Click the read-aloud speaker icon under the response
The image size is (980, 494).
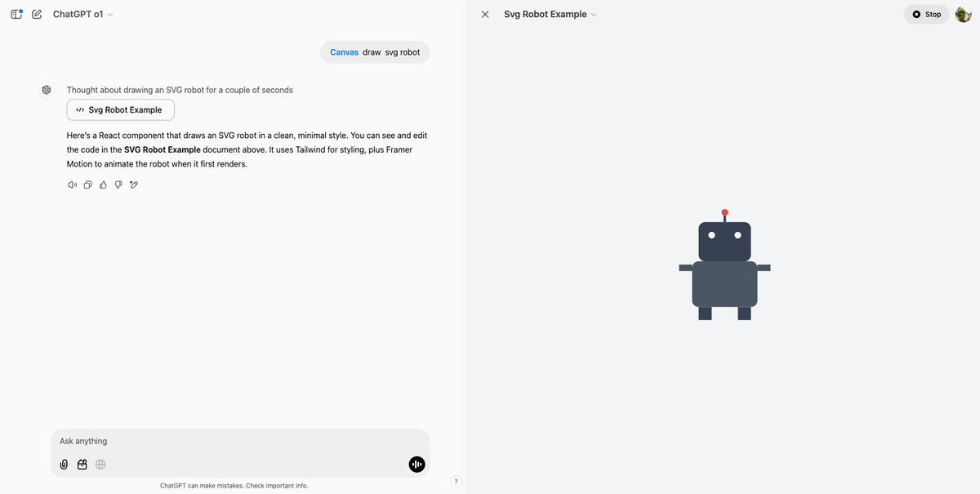coord(72,185)
